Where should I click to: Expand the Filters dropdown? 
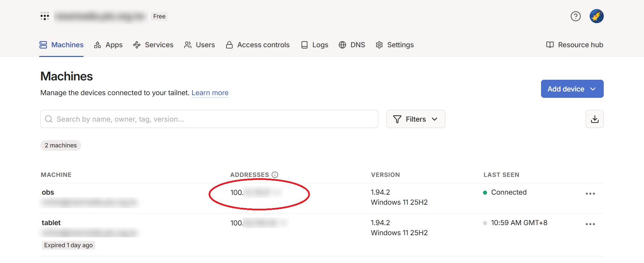tap(416, 119)
